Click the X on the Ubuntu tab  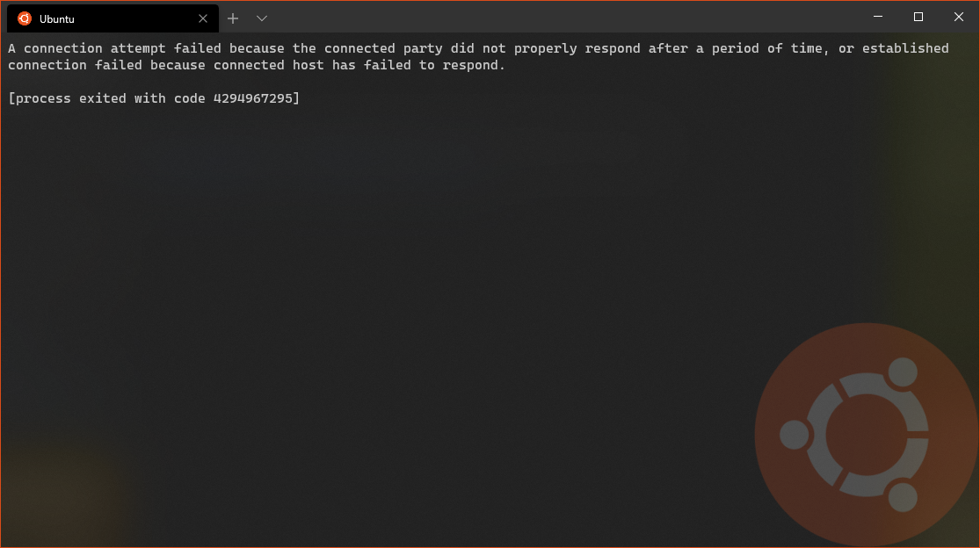click(x=203, y=18)
